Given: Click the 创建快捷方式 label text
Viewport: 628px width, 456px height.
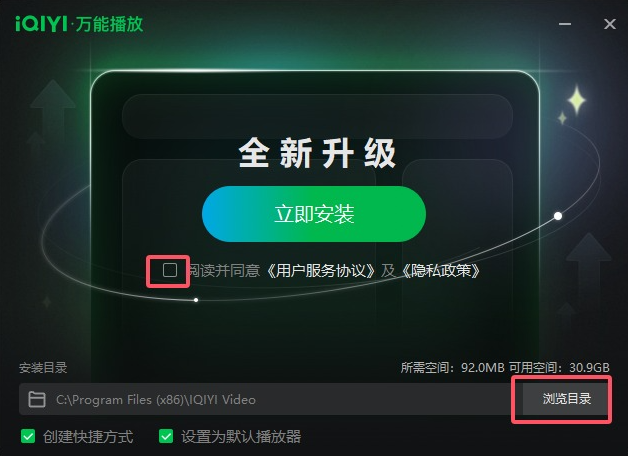Looking at the screenshot, I should click(88, 436).
